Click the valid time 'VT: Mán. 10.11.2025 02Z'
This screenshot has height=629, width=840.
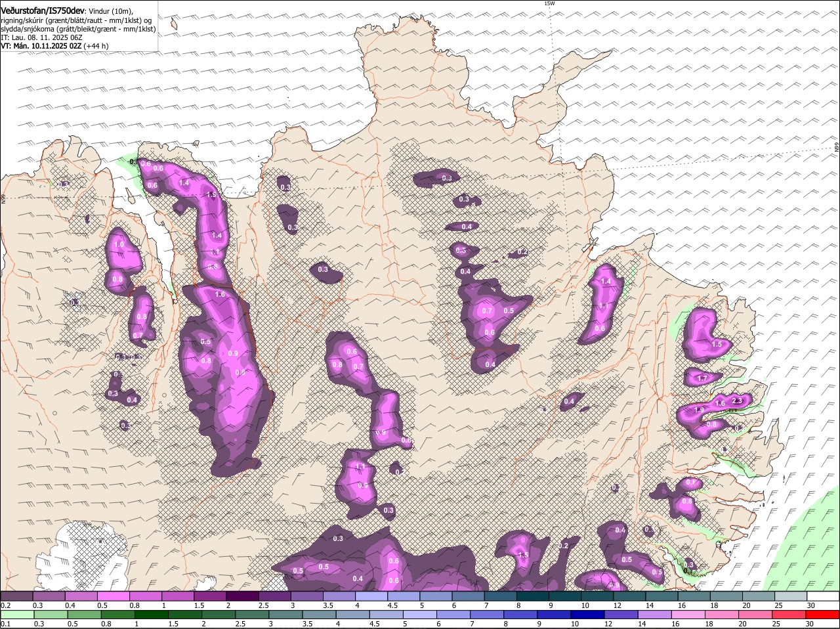[x=41, y=46]
